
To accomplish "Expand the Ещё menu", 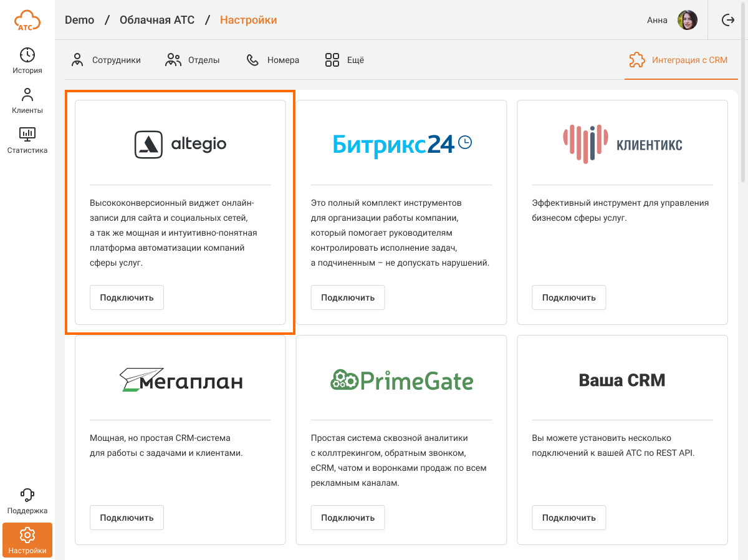I will (345, 60).
